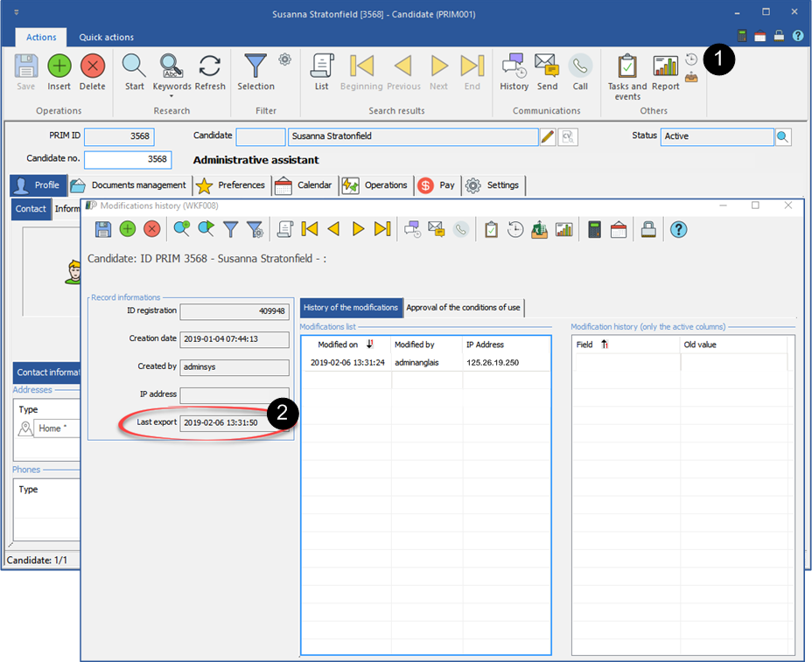Click the Status field showing Active
Viewport: 812px width, 662px height.
[x=717, y=136]
